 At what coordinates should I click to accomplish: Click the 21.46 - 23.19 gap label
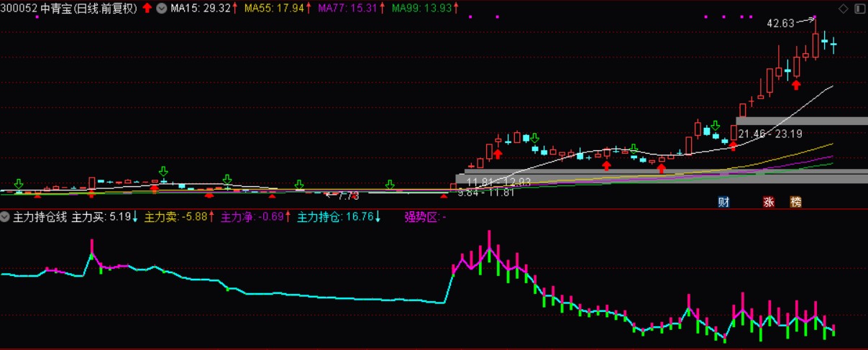770,134
